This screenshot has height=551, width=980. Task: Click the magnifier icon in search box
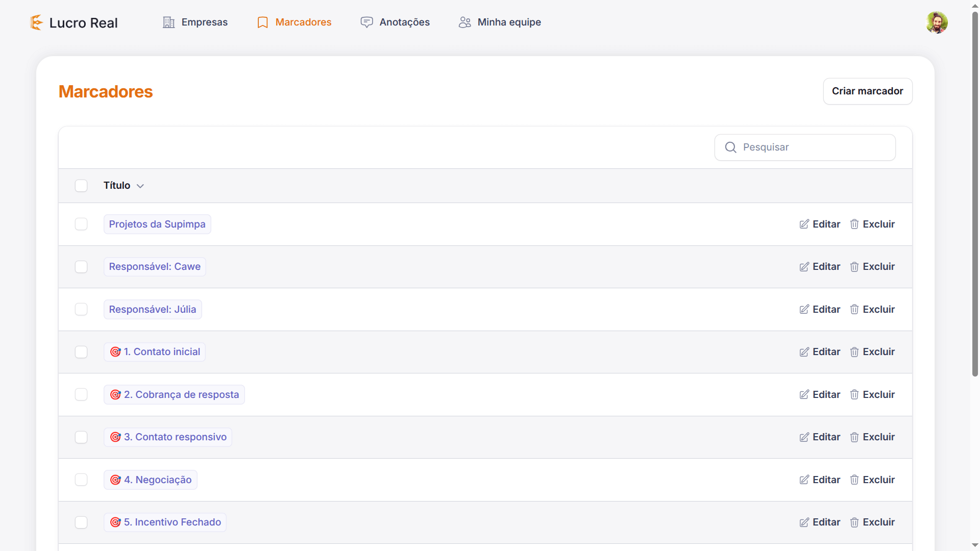click(x=730, y=147)
